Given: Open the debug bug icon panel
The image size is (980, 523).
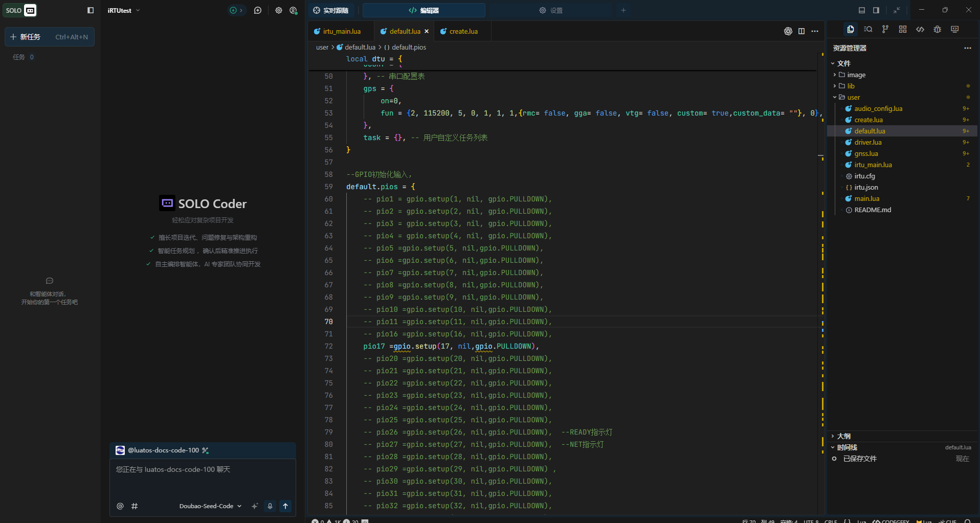Looking at the screenshot, I should tap(938, 29).
